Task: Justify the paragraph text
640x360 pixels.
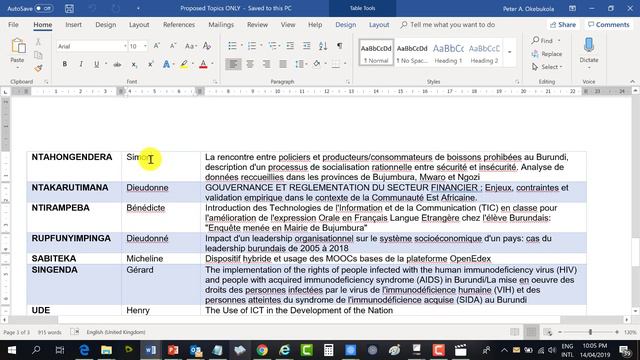Action: pos(283,64)
